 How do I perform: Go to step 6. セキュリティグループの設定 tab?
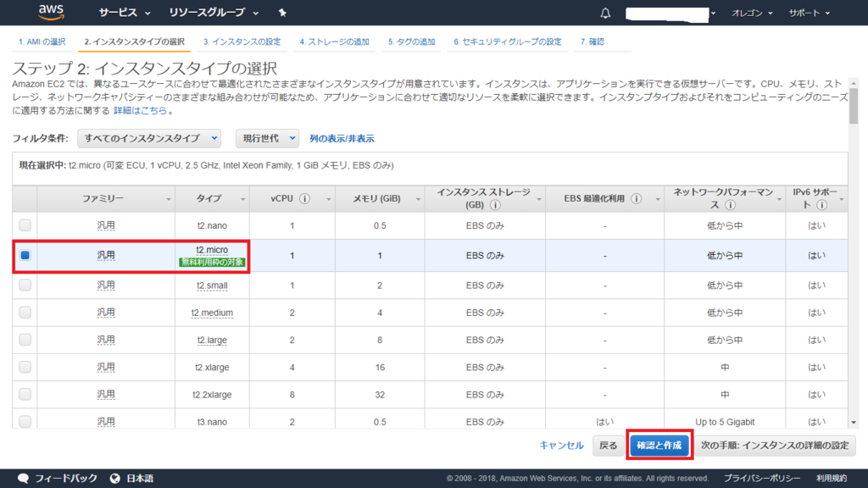click(508, 42)
